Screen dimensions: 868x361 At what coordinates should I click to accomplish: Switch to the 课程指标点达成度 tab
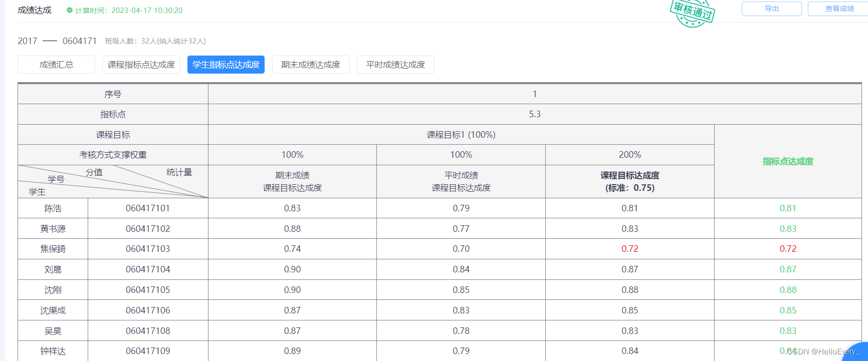click(x=141, y=65)
